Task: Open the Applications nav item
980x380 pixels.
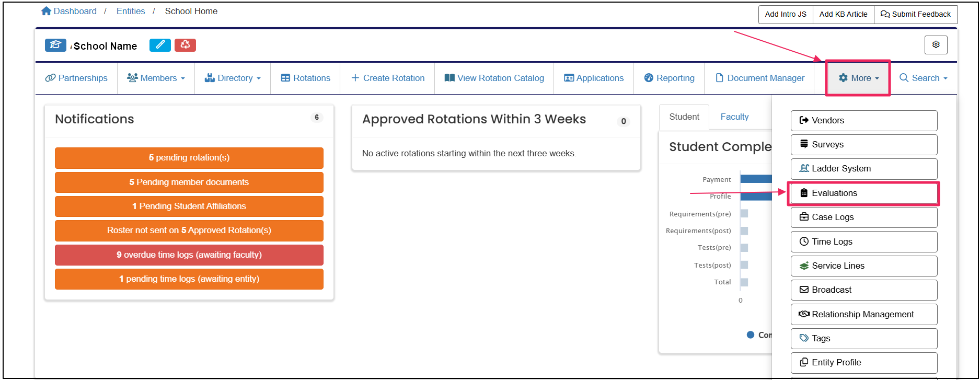Action: coord(594,78)
